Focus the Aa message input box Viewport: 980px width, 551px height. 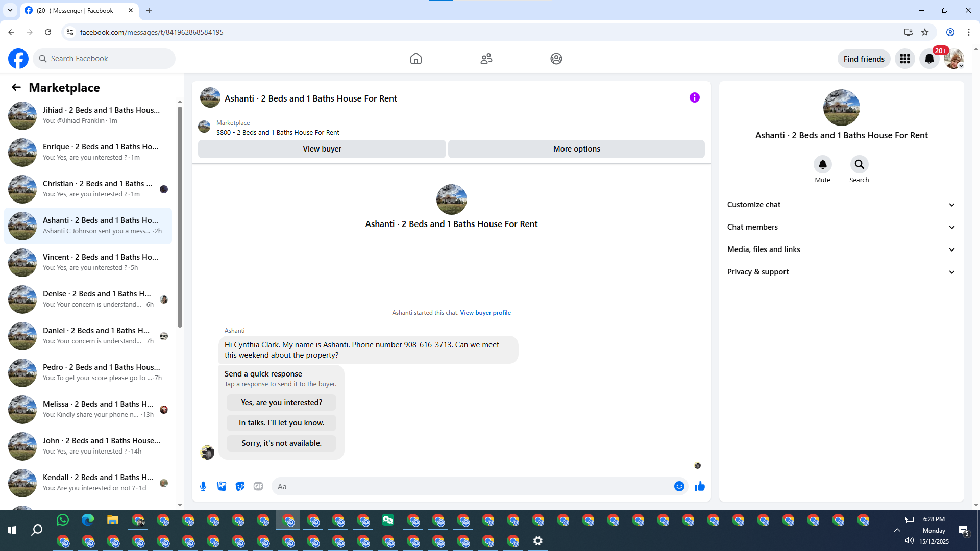pyautogui.click(x=473, y=486)
